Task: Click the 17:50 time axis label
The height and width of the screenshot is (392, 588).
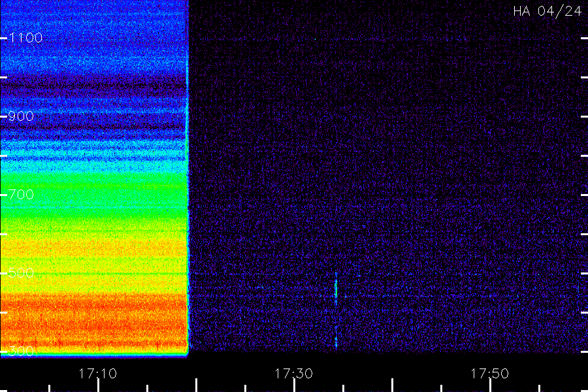Action: click(x=490, y=374)
